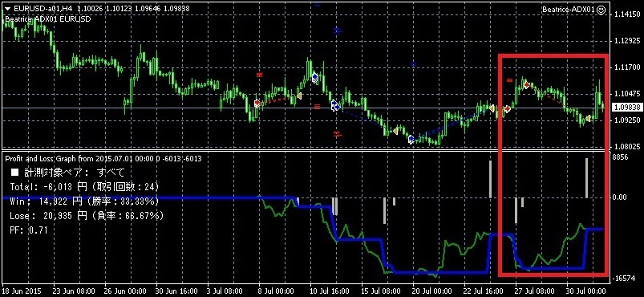This screenshot has width=644, height=297.
Task: Click the Beatrice-ADX01 smiley face icon
Action: coord(601,9)
